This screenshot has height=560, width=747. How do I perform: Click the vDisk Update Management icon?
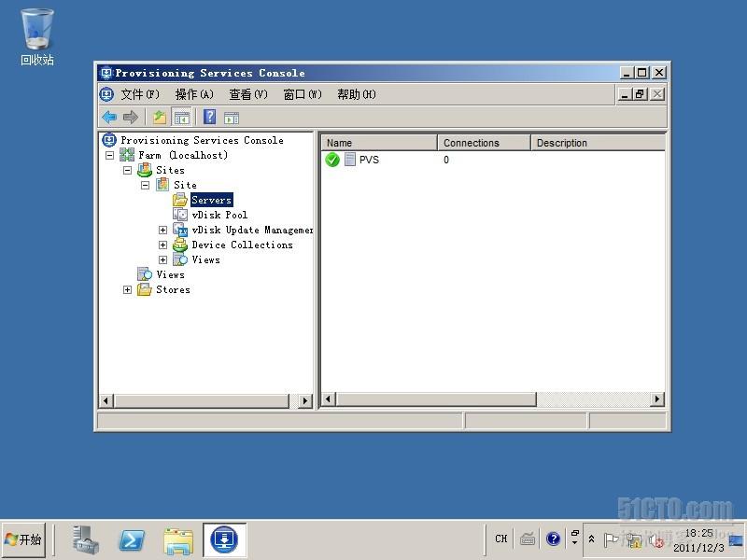point(180,230)
